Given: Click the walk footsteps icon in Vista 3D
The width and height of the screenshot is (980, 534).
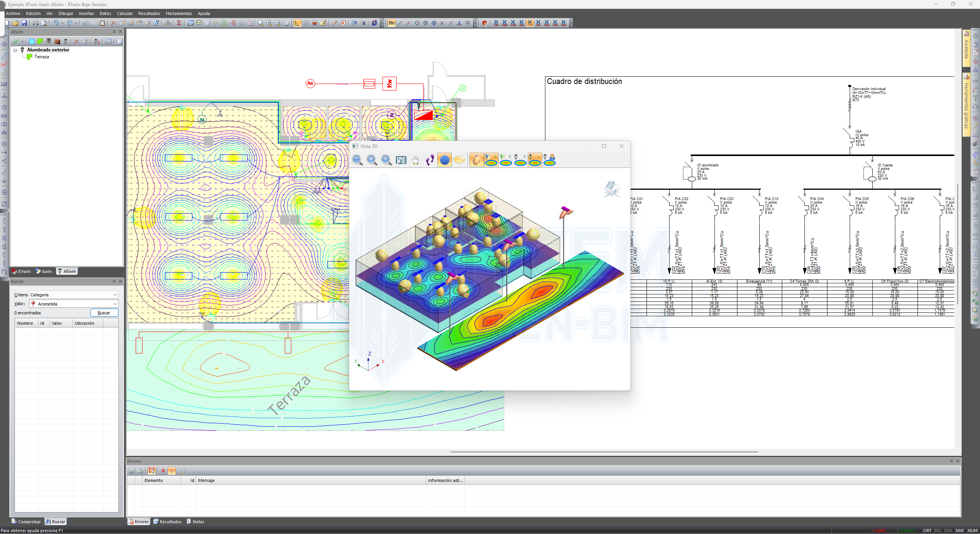Looking at the screenshot, I should 430,160.
